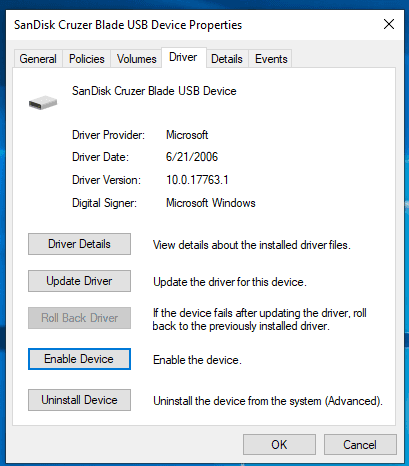
Task: Switch to the General tab
Action: coord(38,59)
